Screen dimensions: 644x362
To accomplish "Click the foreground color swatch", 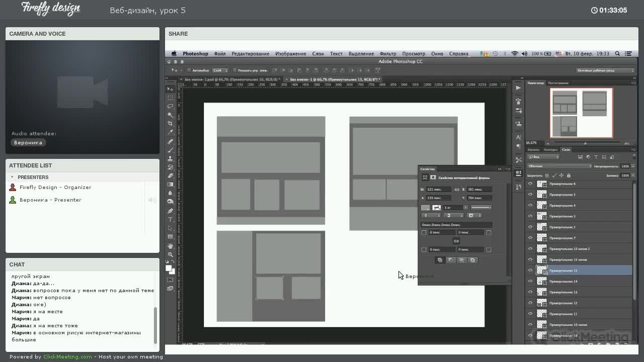I will pos(169,268).
